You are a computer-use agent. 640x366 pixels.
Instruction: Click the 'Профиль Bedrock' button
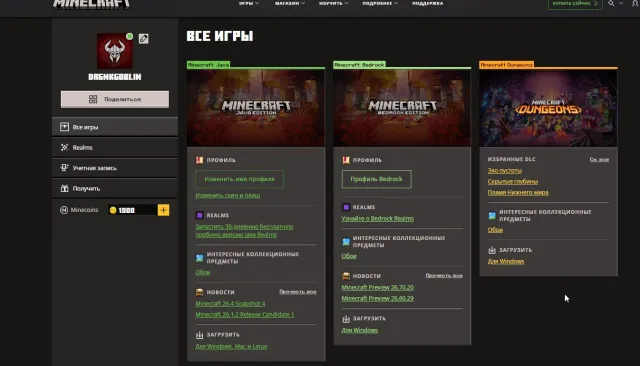point(376,179)
